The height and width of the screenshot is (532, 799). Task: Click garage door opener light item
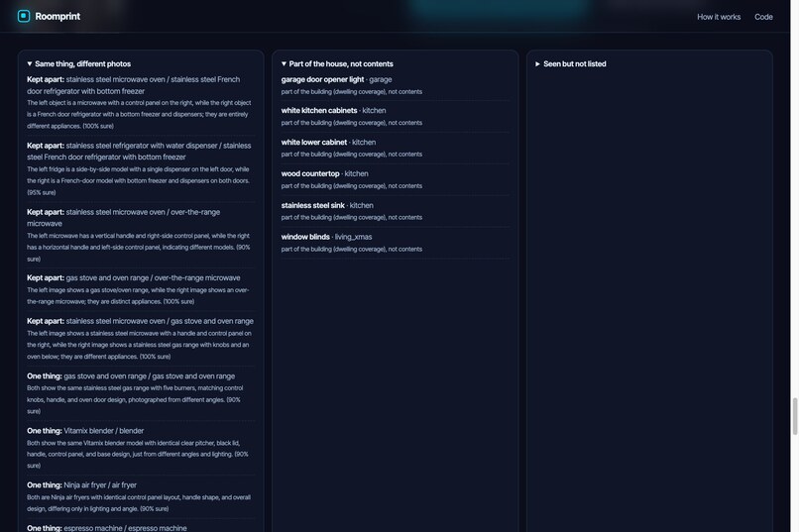pyautogui.click(x=395, y=85)
